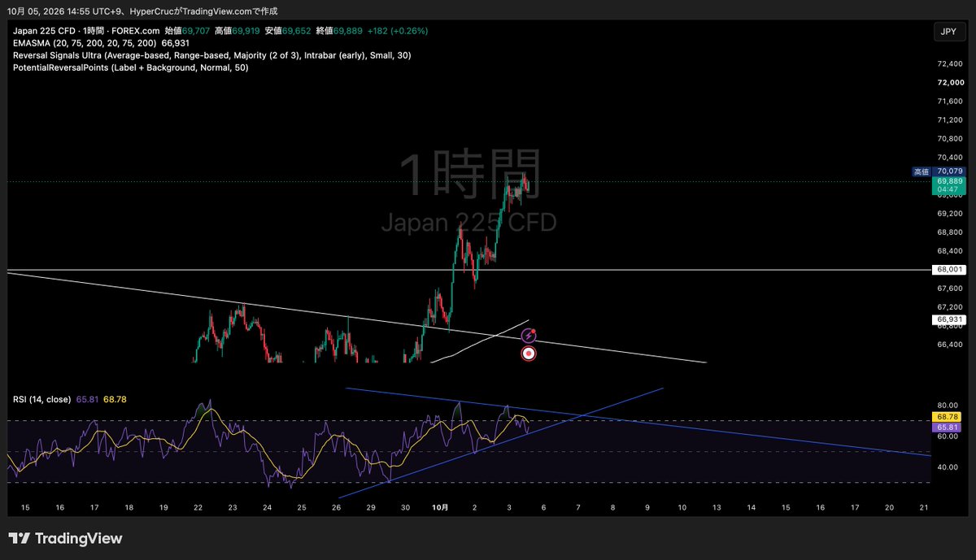Click the green 69,889 current price label
Screen dimensions: 976x560
click(x=950, y=181)
